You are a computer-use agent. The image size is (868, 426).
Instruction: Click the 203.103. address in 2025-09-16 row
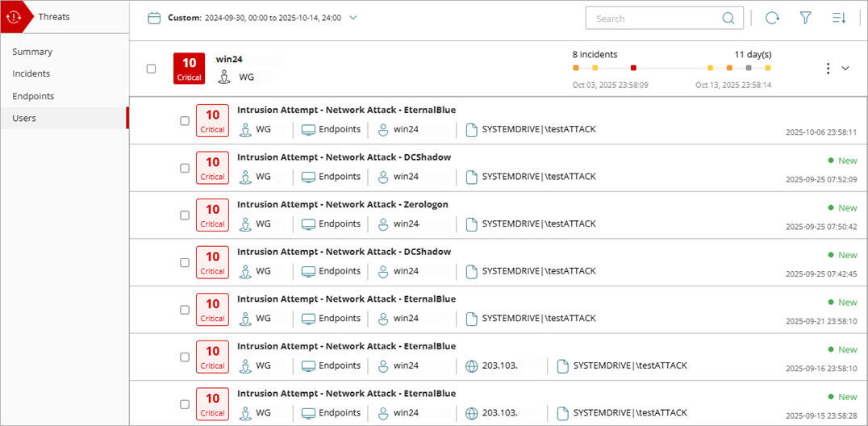[x=500, y=365]
